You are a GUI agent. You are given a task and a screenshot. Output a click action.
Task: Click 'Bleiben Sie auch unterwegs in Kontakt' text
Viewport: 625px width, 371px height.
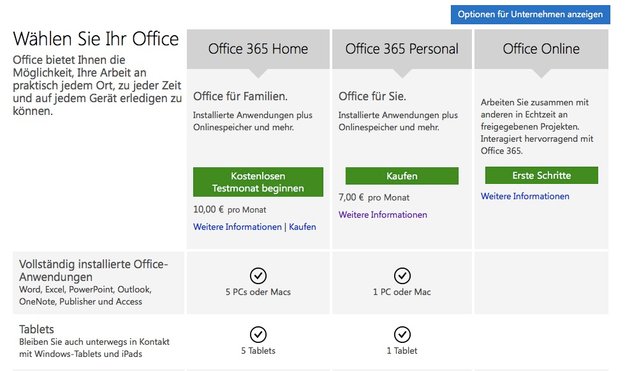[x=94, y=347]
